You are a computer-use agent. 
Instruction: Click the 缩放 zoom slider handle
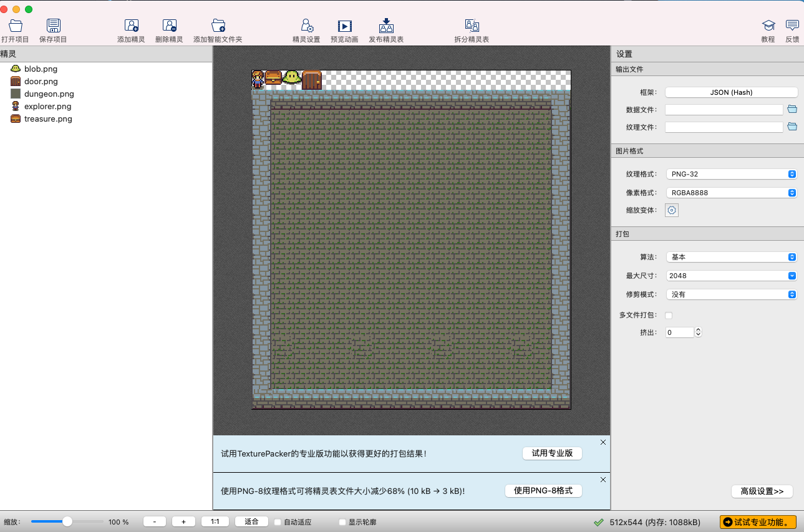point(67,521)
